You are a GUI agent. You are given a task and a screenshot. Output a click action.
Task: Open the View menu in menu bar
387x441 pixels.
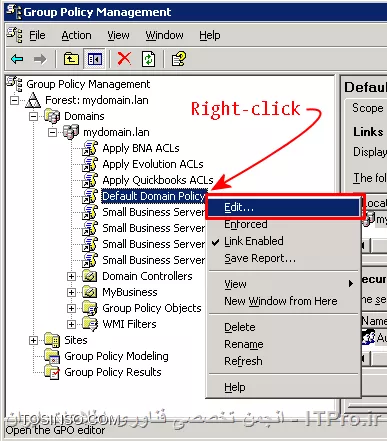[x=118, y=35]
